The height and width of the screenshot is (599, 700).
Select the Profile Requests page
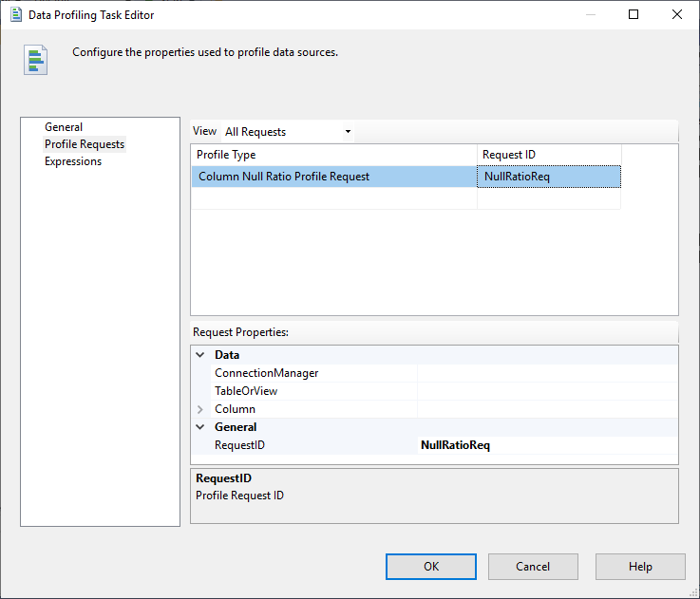85,144
